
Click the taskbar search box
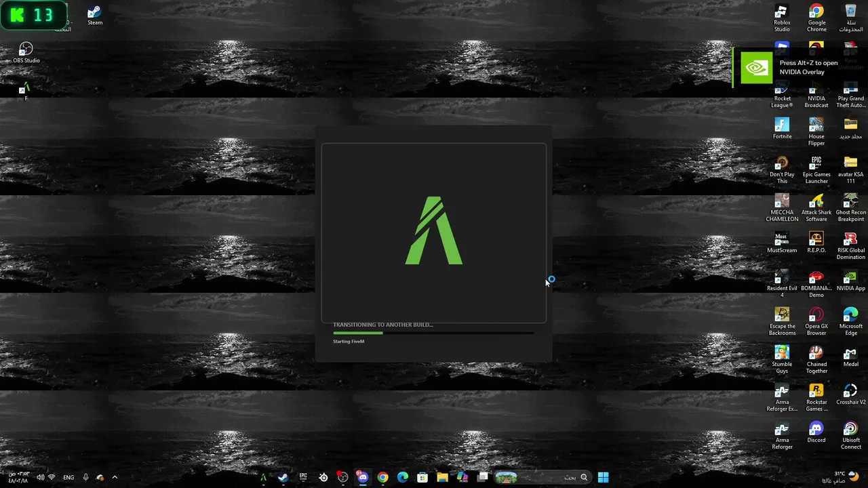click(x=542, y=477)
